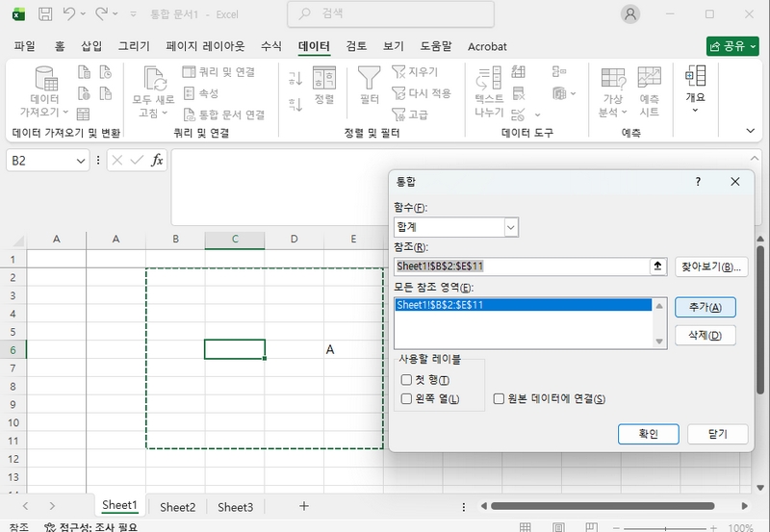Open 쿼리 및 연결 (Queries & Connections) pane
The image size is (770, 532).
pyautogui.click(x=219, y=72)
